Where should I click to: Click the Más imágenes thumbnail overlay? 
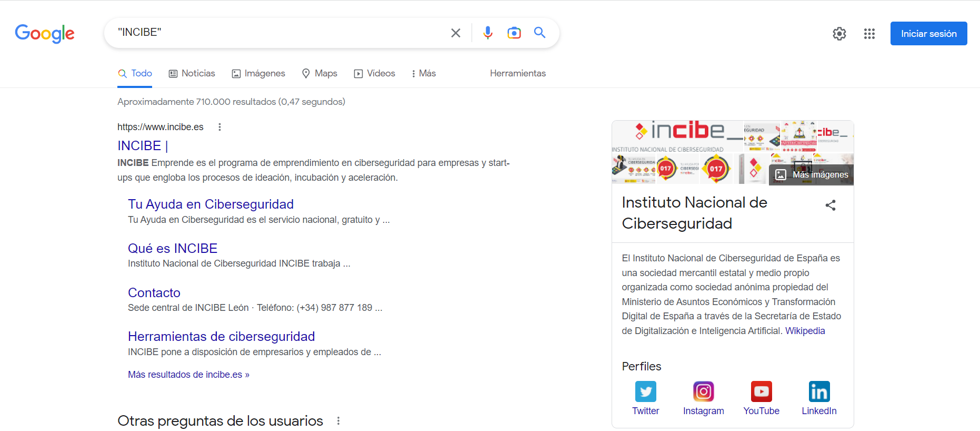(812, 174)
